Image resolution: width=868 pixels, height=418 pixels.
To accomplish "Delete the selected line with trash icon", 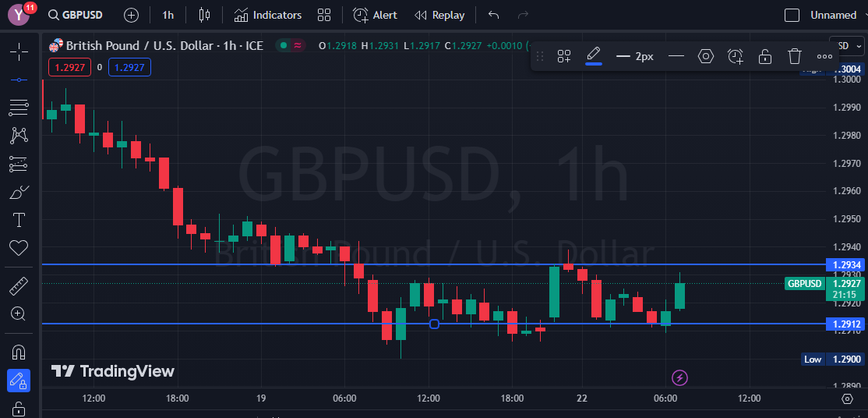I will click(794, 56).
